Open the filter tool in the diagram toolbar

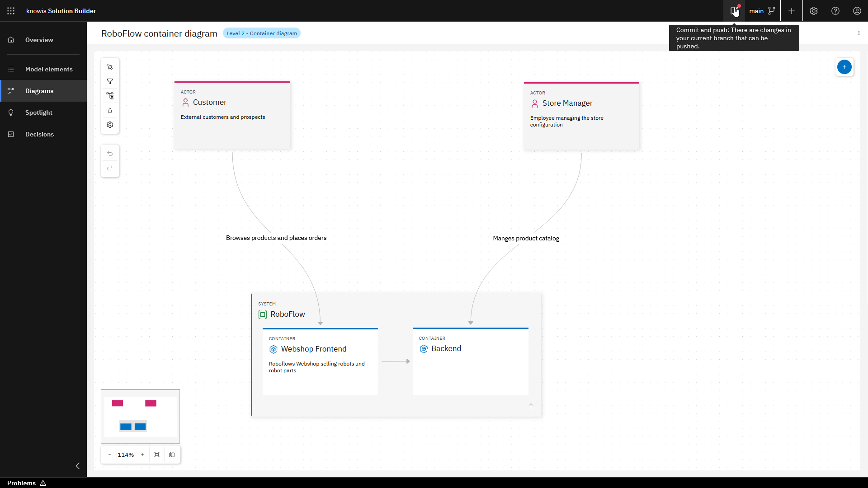coord(110,81)
